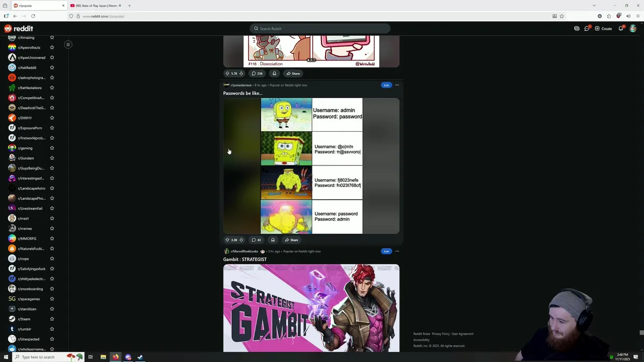This screenshot has width=644, height=362.
Task: Focus the Search Reddit field
Action: (x=320, y=29)
